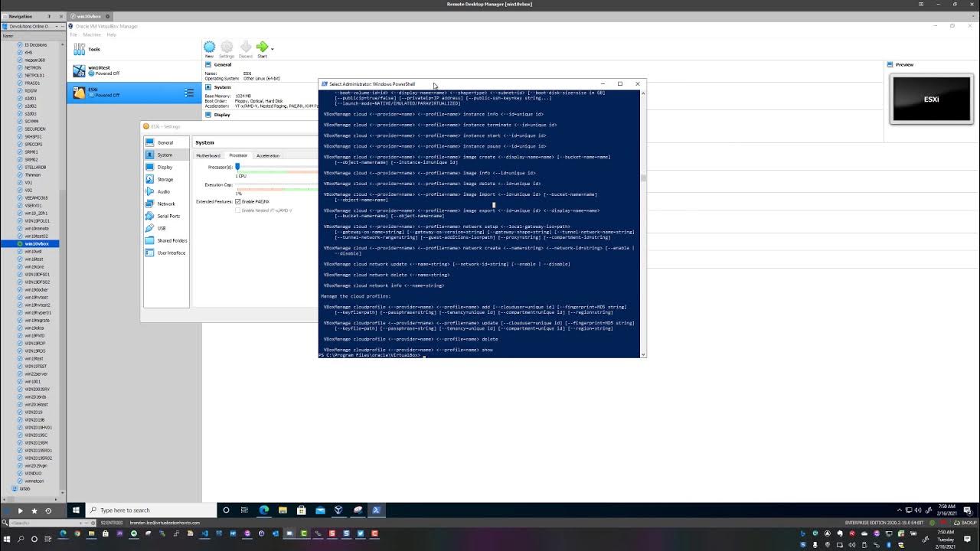
Task: Click the New VM toolbar icon
Action: point(209,47)
